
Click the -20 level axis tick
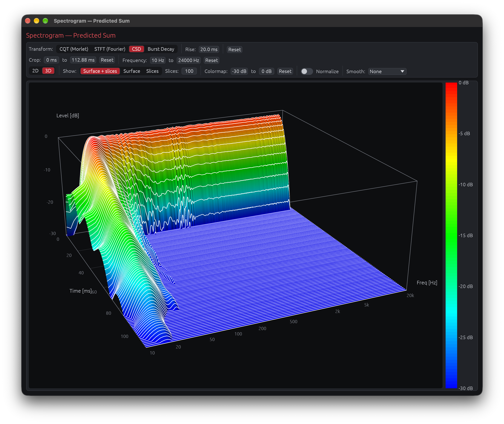pyautogui.click(x=50, y=202)
